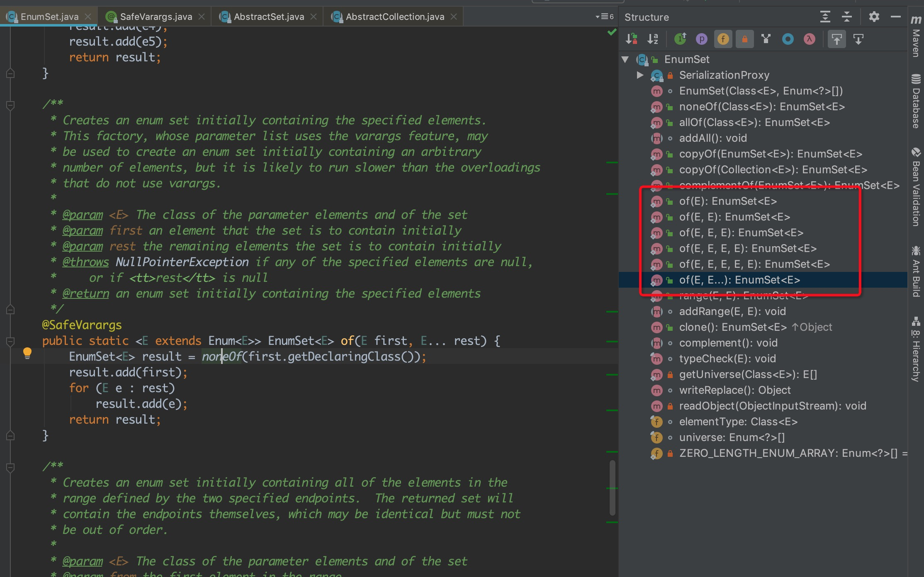Screen dimensions: 924x577
Task: Switch to the AbstractSet.java tab
Action: click(269, 17)
